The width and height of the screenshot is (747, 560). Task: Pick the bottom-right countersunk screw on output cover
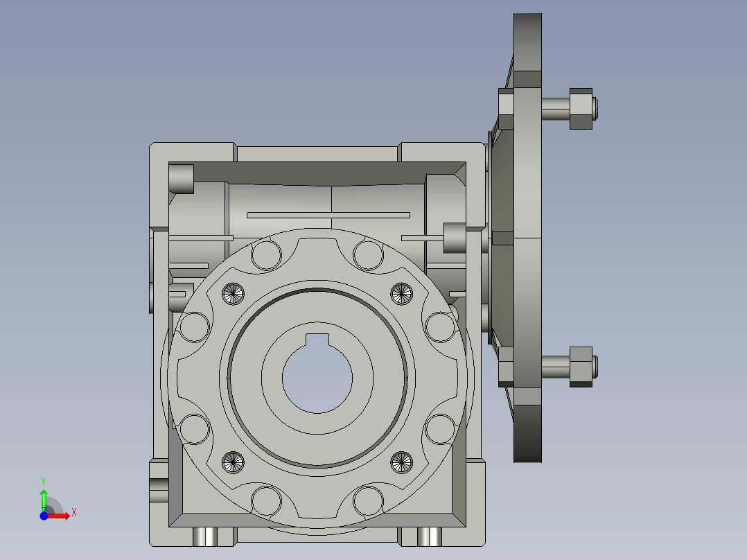[401, 462]
